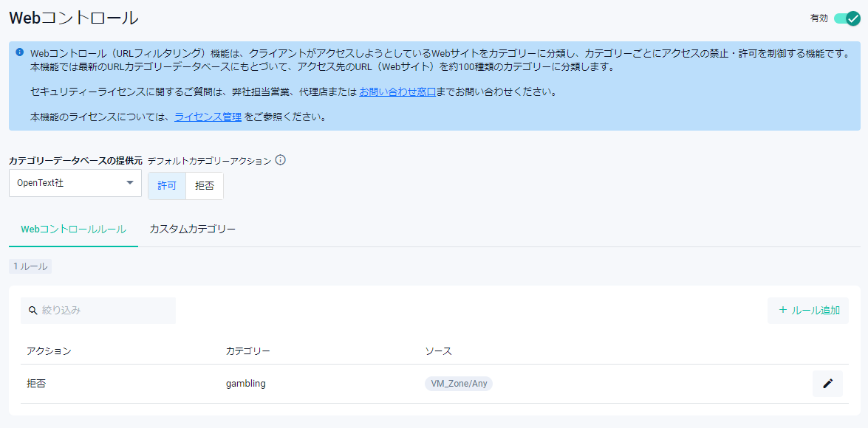Switch to the カスタムカテゴリー tab
This screenshot has width=868, height=428.
(x=192, y=229)
